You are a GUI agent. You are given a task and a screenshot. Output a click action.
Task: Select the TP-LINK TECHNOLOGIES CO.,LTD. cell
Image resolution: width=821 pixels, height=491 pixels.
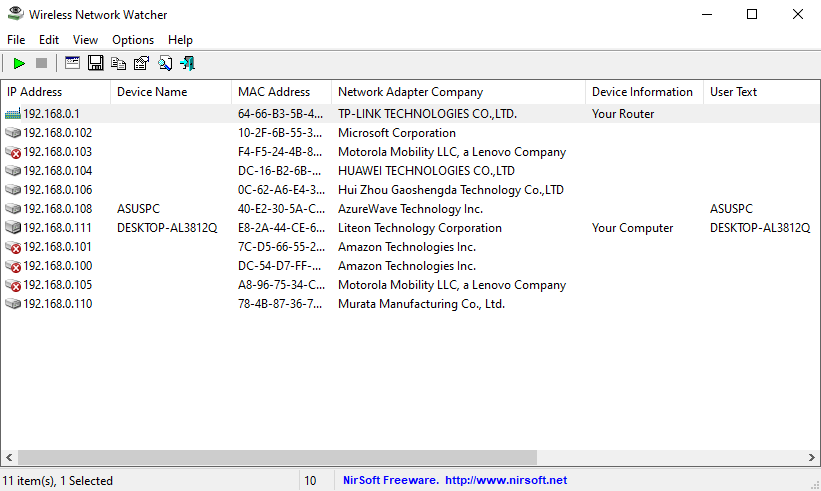pos(427,114)
